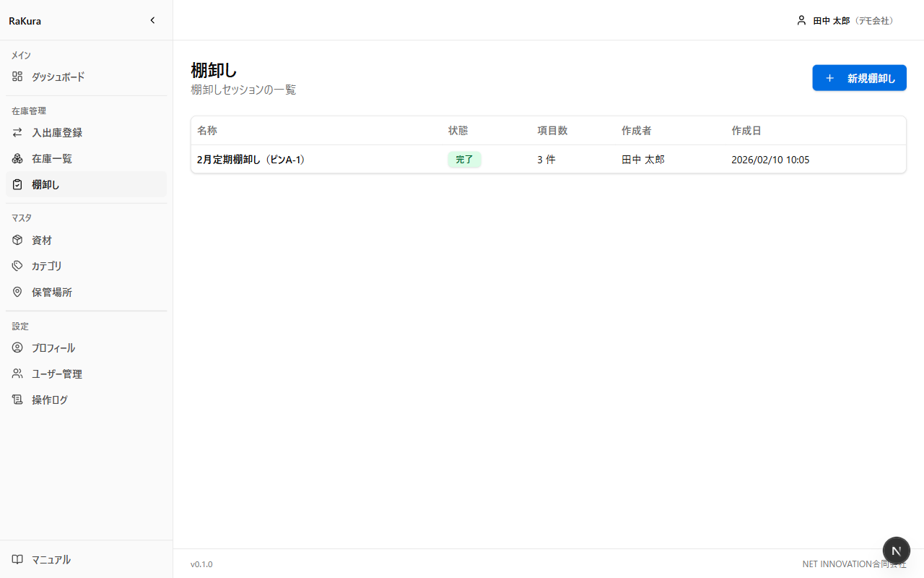
Task: Click the 状態 column header
Action: (x=458, y=131)
